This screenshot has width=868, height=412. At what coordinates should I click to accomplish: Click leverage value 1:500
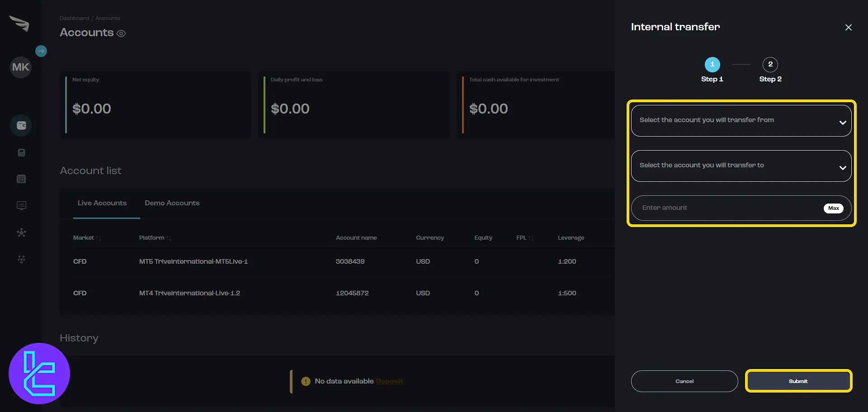click(x=567, y=293)
